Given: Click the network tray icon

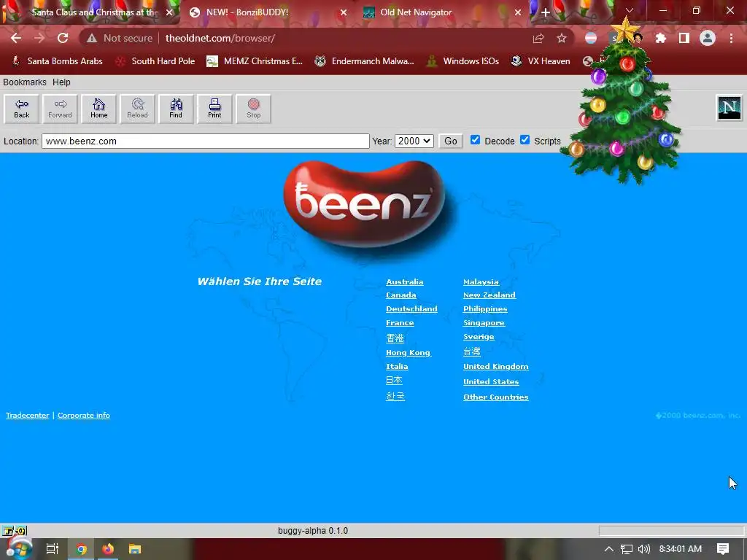Looking at the screenshot, I should coord(627,549).
